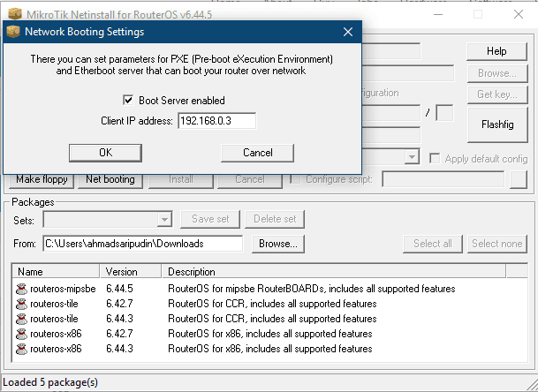538x392 pixels.
Task: Click the routeros-x86 6.42.7 package icon
Action: [x=21, y=334]
